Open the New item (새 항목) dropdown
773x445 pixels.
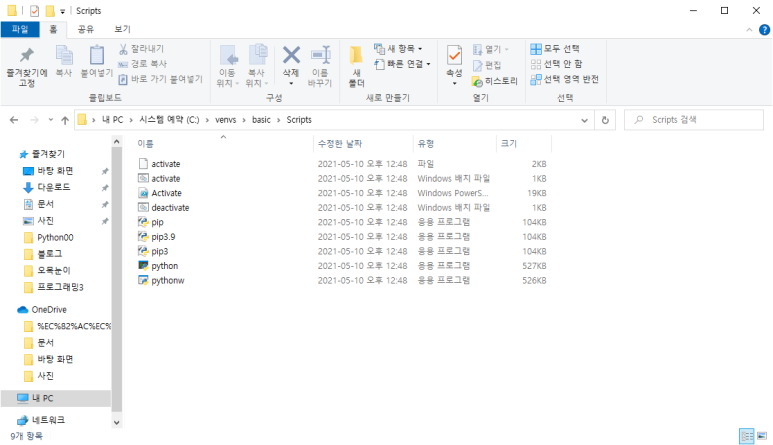point(399,49)
